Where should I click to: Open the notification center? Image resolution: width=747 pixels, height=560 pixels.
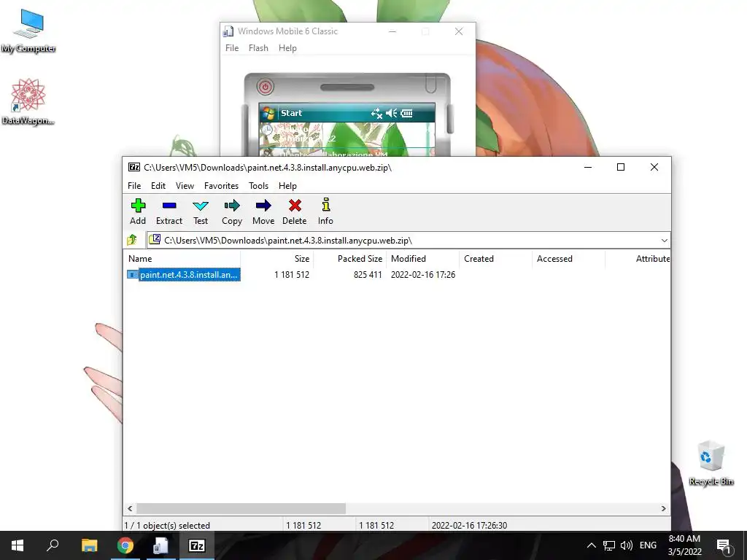pos(724,545)
